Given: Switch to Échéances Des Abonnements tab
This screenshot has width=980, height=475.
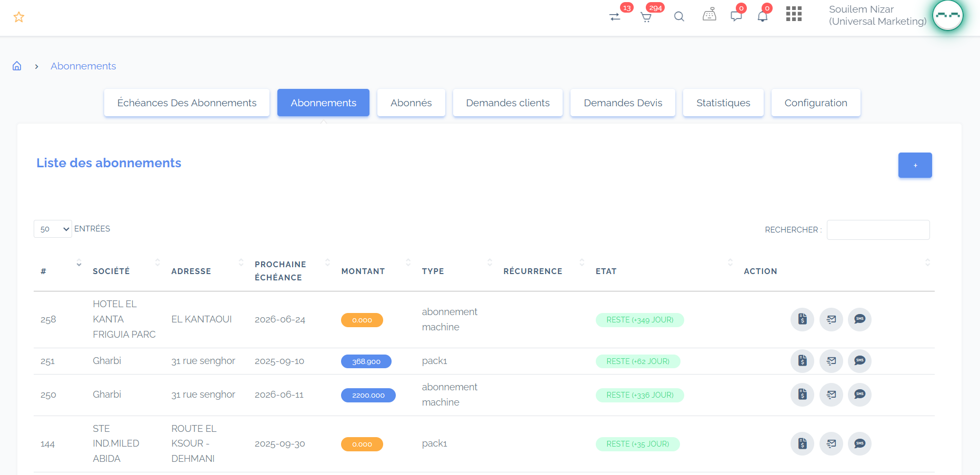Looking at the screenshot, I should click(187, 103).
